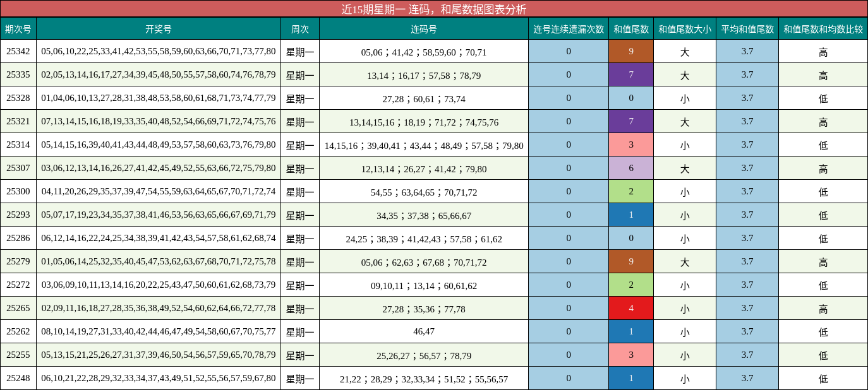Click the title 近15期星期一 连码，和尾数据图表分析
This screenshot has width=868, height=390.
(x=433, y=9)
